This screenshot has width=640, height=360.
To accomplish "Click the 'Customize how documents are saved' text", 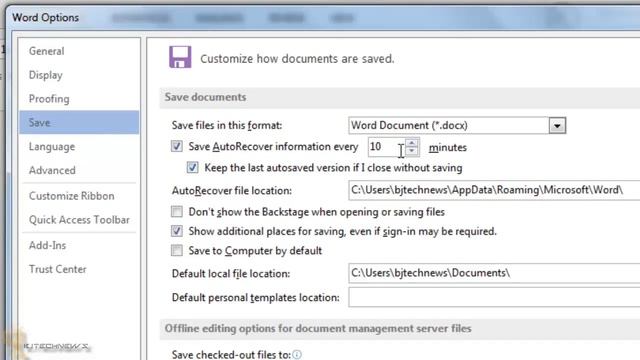I will pos(297,59).
